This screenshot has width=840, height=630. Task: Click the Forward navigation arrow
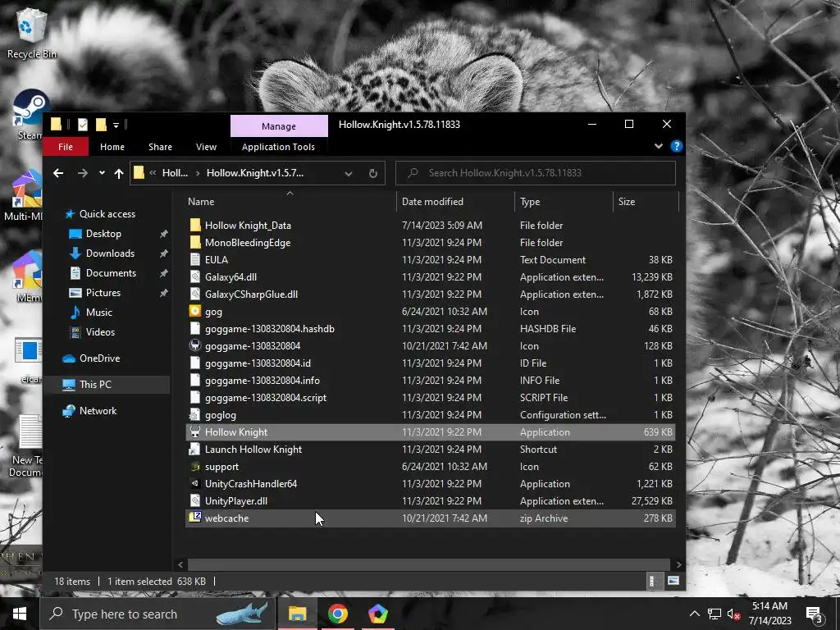coord(83,173)
